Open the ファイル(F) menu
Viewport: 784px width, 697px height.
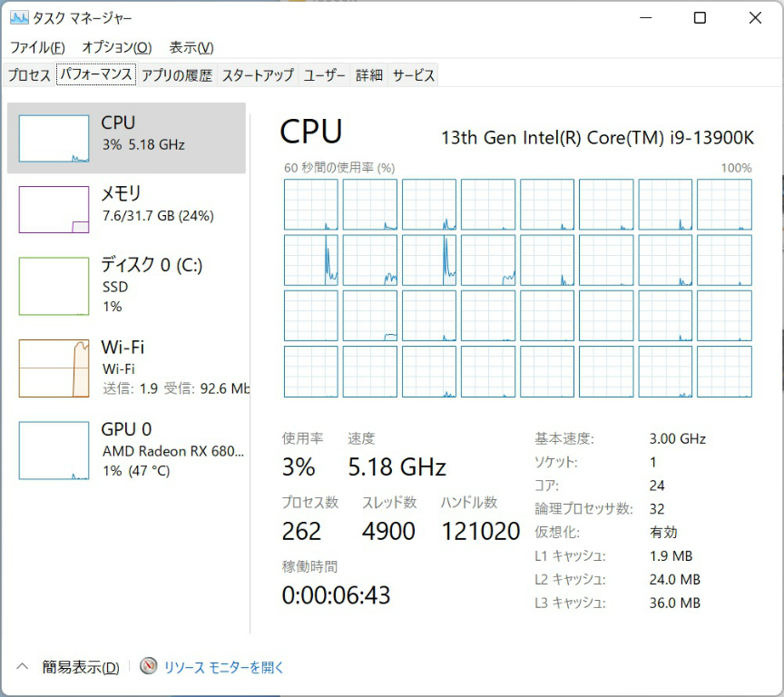click(x=37, y=47)
